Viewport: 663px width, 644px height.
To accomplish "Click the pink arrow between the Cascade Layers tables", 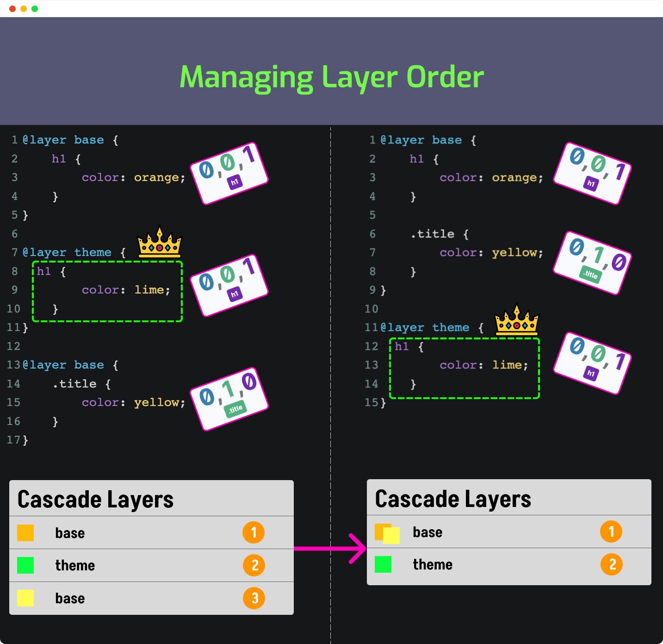I will click(330, 549).
